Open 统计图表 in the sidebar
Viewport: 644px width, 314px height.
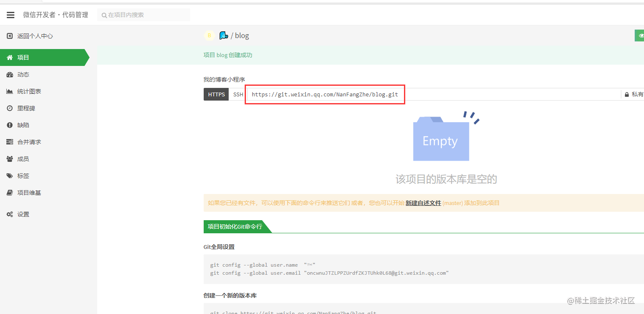(x=29, y=91)
